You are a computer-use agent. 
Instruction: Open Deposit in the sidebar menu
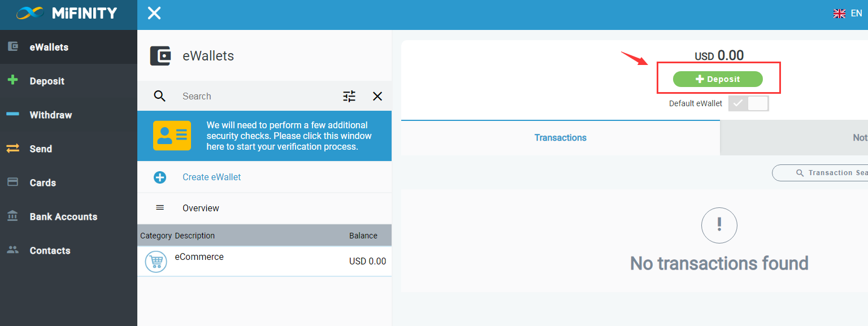(x=68, y=81)
